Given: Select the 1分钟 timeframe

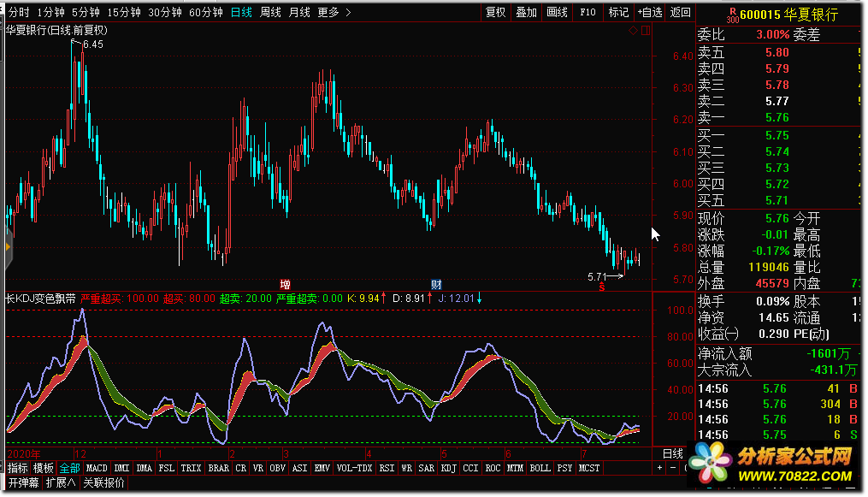Looking at the screenshot, I should click(51, 12).
